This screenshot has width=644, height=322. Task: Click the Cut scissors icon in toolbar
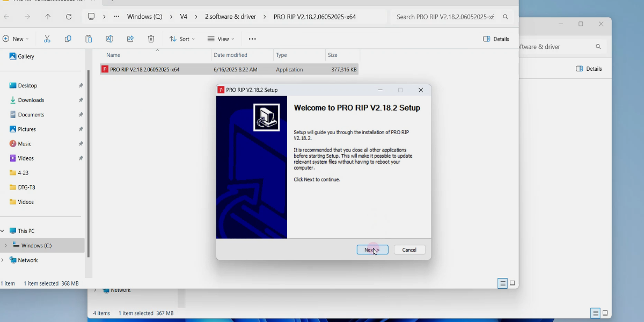[x=47, y=39]
